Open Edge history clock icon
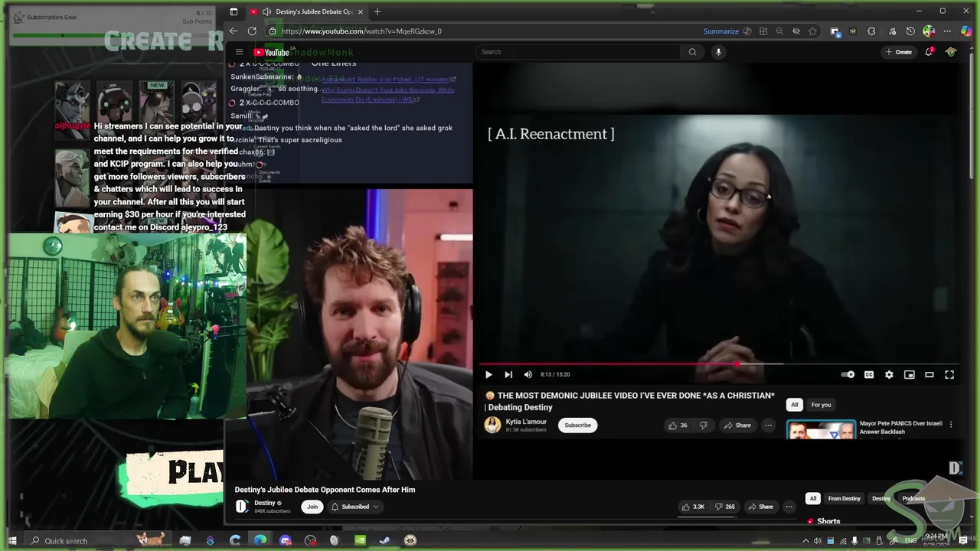Viewport: 980px width, 551px height. (x=910, y=31)
